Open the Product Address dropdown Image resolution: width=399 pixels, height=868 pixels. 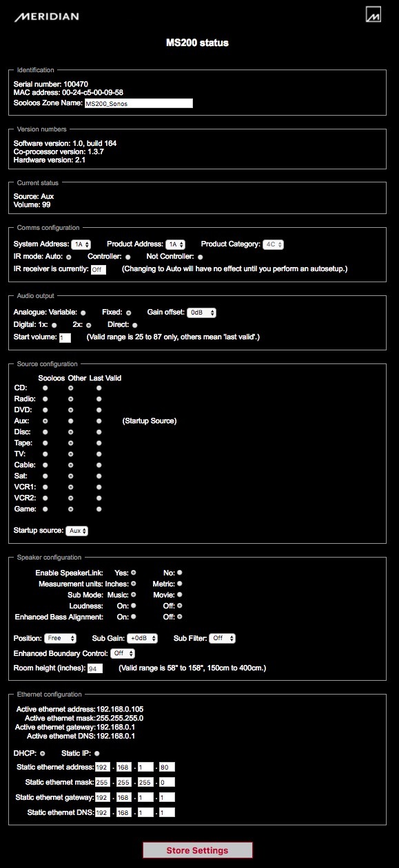176,244
